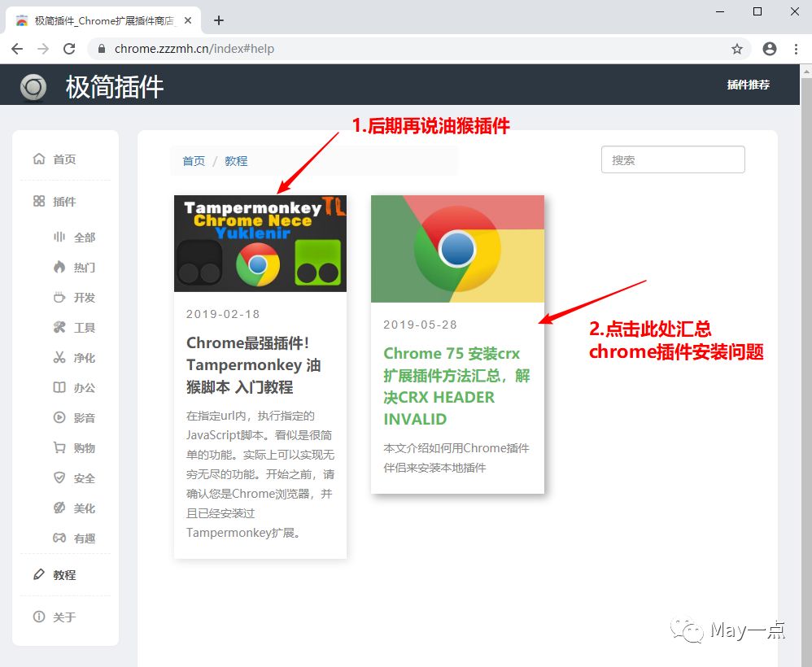Click the pencil icon beside 教程
The width and height of the screenshot is (812, 667).
39,574
